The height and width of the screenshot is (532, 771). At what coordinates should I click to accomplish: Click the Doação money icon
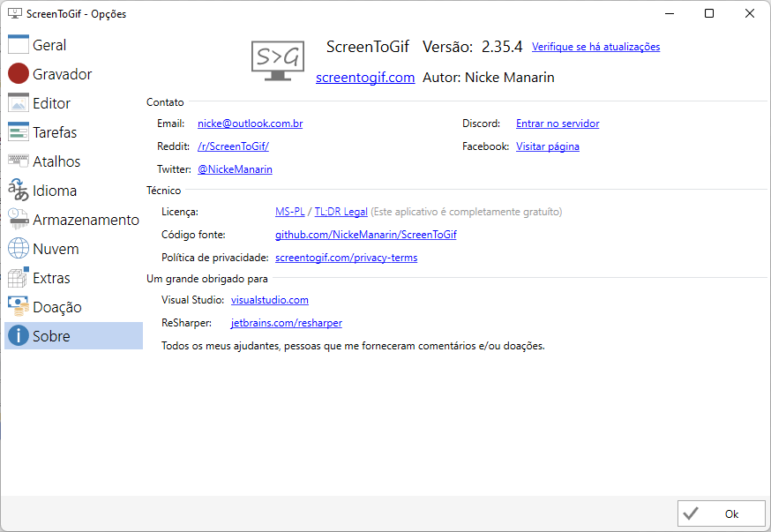click(x=19, y=306)
